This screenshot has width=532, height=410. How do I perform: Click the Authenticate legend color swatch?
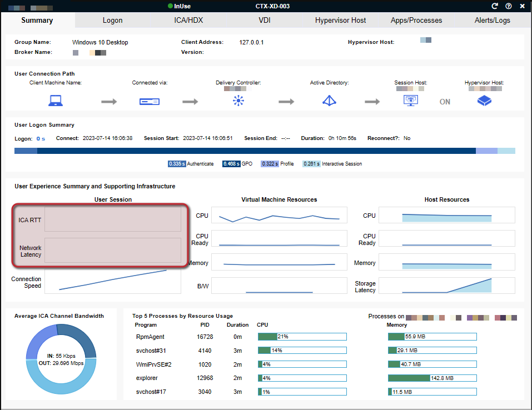177,164
